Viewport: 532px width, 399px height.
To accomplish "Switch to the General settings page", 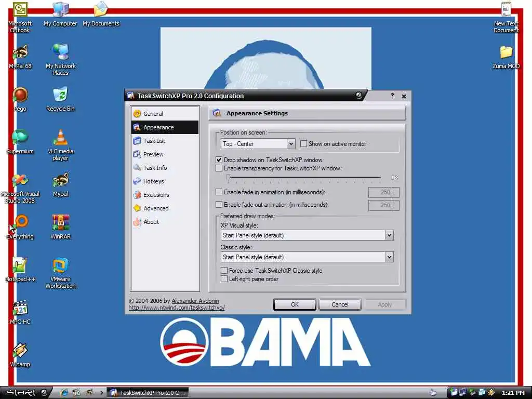I will coord(165,114).
